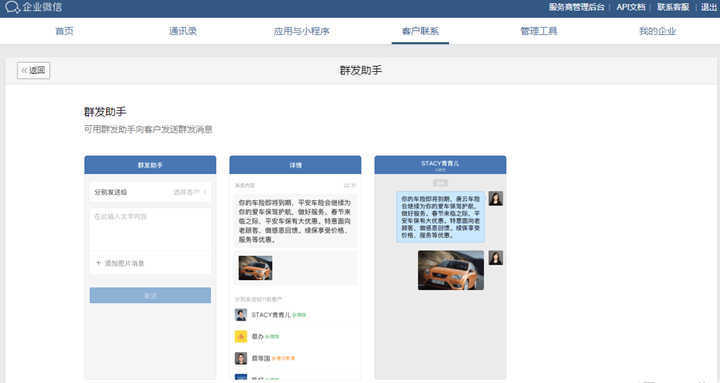Click sender avatar beside the chat text bubble
The image size is (720, 383).
(x=495, y=198)
